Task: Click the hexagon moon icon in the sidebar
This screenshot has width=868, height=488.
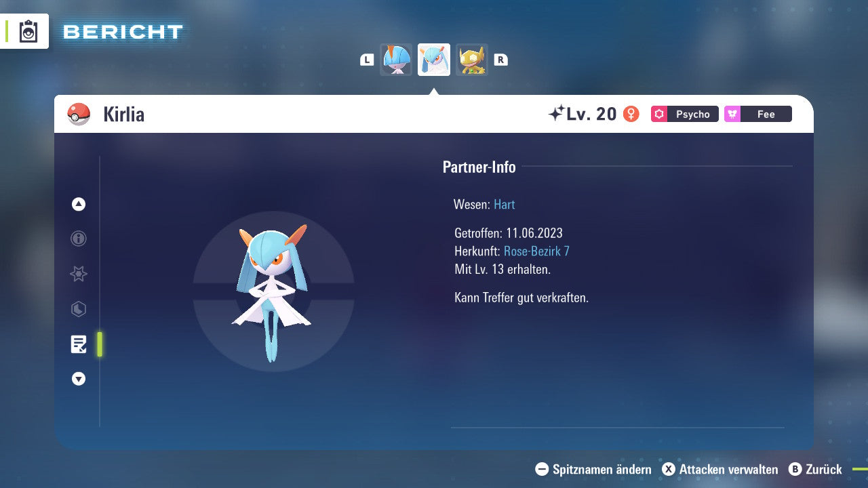Action: [x=78, y=309]
